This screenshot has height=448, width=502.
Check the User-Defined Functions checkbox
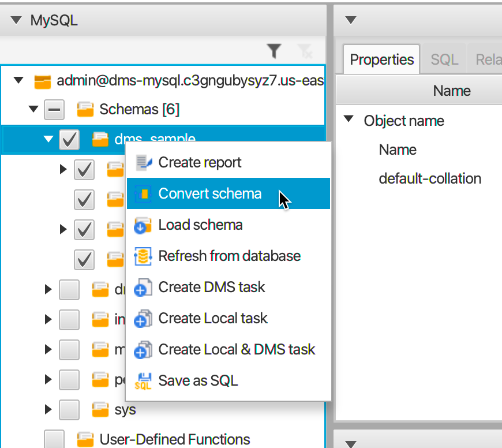coord(54,439)
